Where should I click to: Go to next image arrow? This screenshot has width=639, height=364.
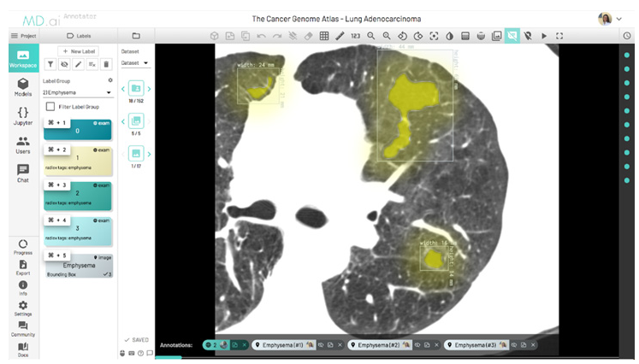149,154
